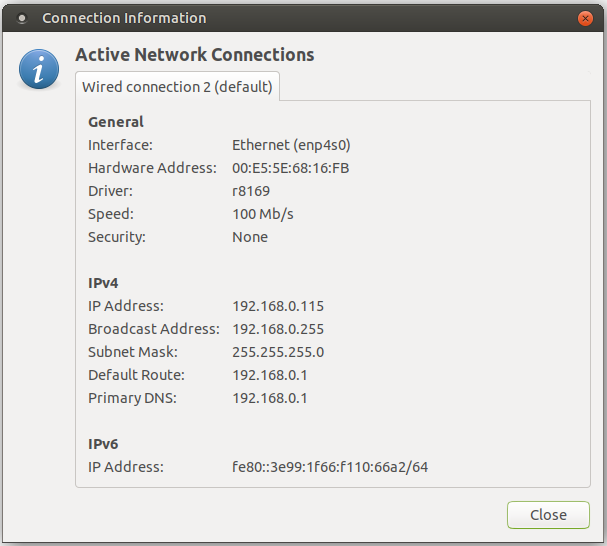Screen dimensions: 607x546
Task: Click the broadcast address 192.168.0.255
Action: (x=278, y=329)
